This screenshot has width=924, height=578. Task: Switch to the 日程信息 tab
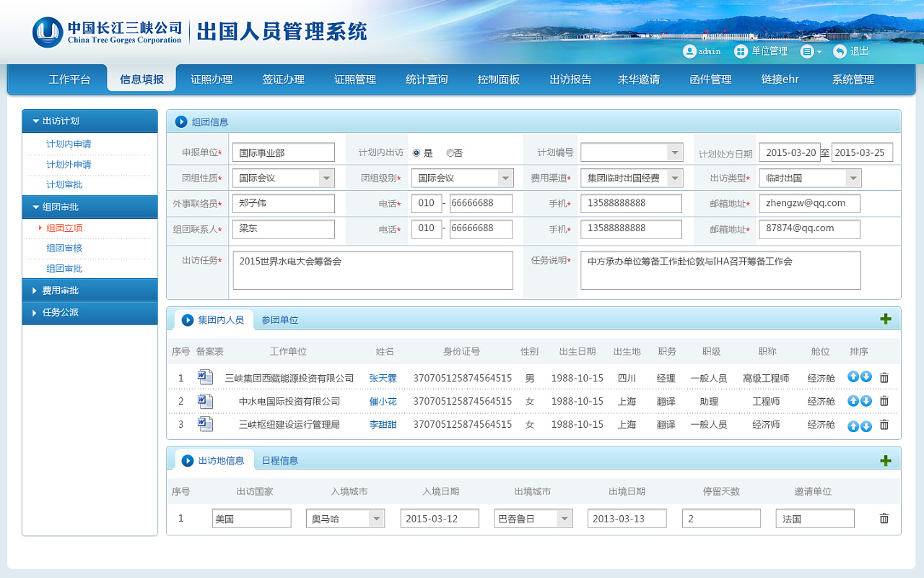280,460
